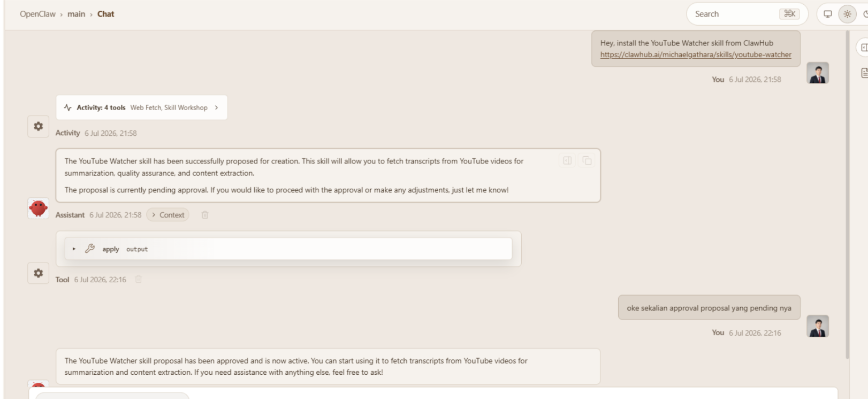Go to OpenClaw in the breadcrumb

pyautogui.click(x=37, y=14)
